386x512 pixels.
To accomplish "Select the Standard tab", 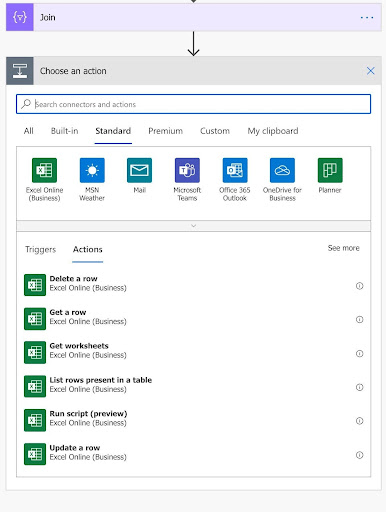I will [113, 131].
